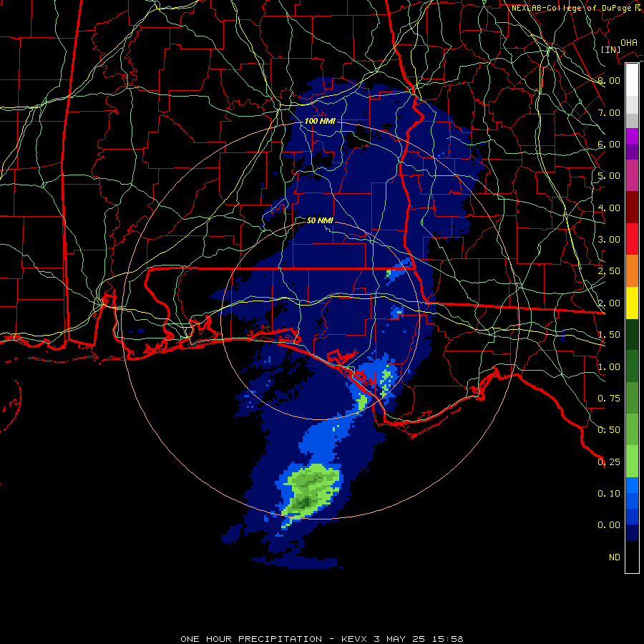The width and height of the screenshot is (644, 644).
Task: Select the 7.00 legend value
Action: (x=609, y=112)
